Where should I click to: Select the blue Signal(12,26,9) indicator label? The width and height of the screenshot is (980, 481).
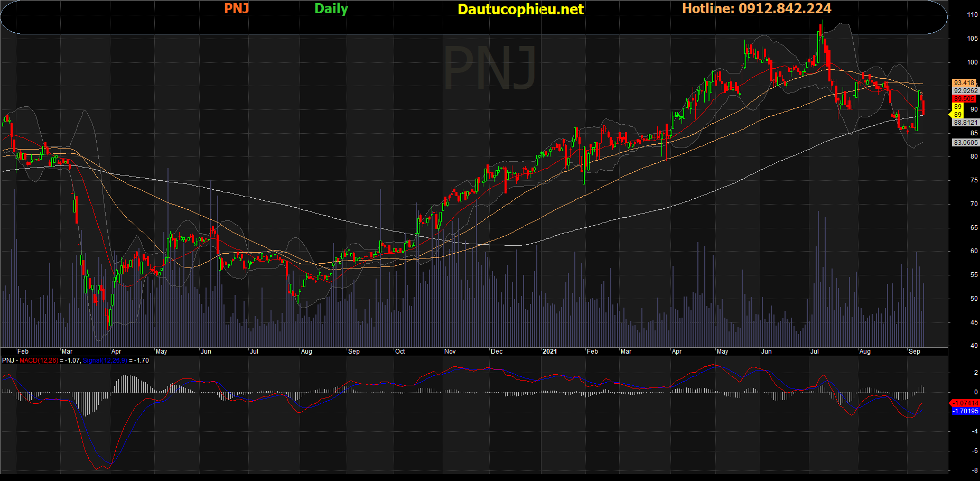[105, 360]
